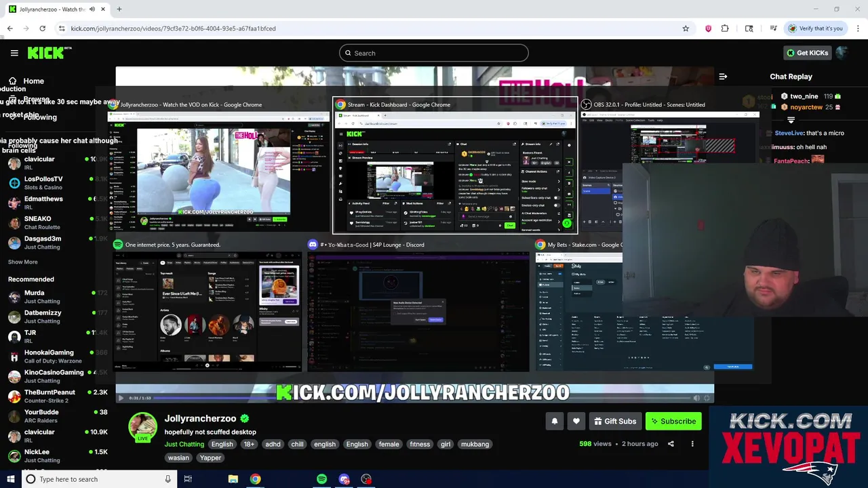Open the video more options menu

[x=692, y=444]
